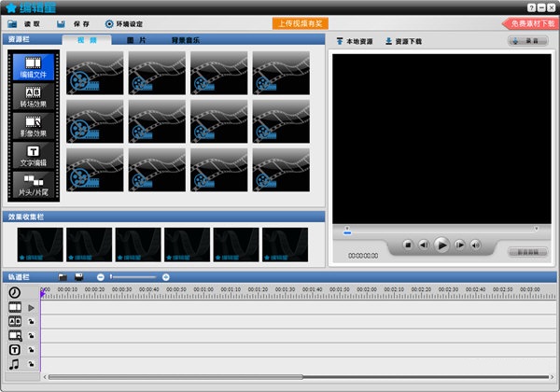Toggle the lock on the image effects track

32,336
